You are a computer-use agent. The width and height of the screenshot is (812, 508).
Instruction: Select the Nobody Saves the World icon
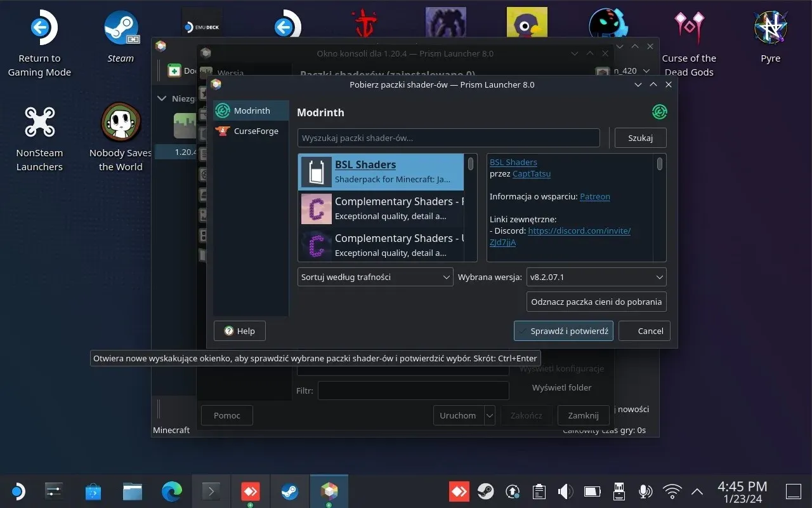pos(121,138)
